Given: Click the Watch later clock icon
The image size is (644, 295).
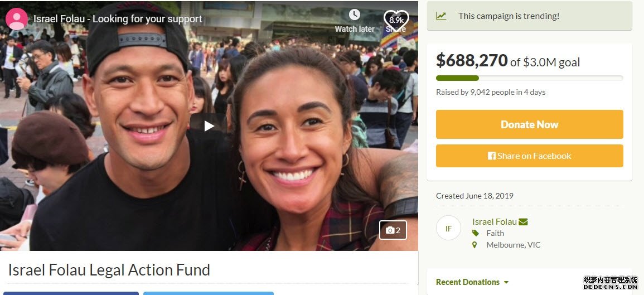Looking at the screenshot, I should click(355, 15).
